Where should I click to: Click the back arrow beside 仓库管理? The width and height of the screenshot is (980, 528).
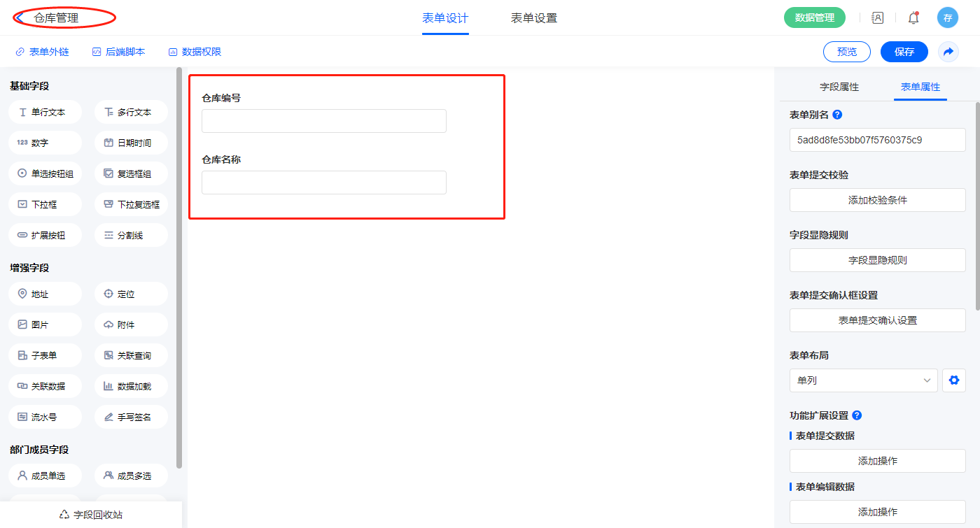20,17
